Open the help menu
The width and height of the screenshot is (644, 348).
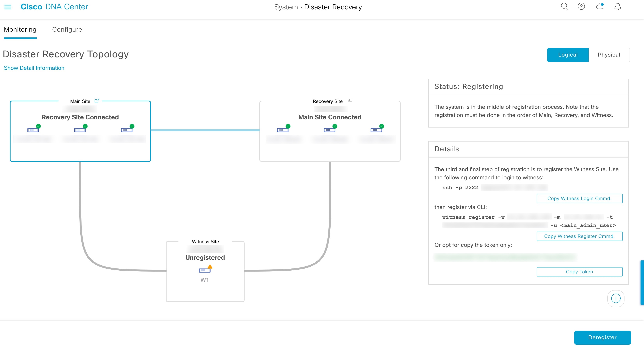point(582,6)
